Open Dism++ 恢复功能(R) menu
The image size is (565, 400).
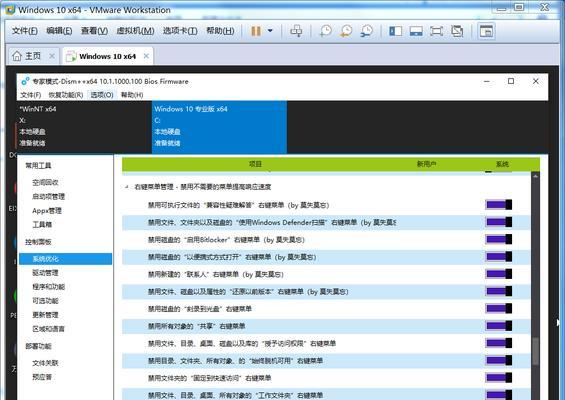click(x=66, y=95)
